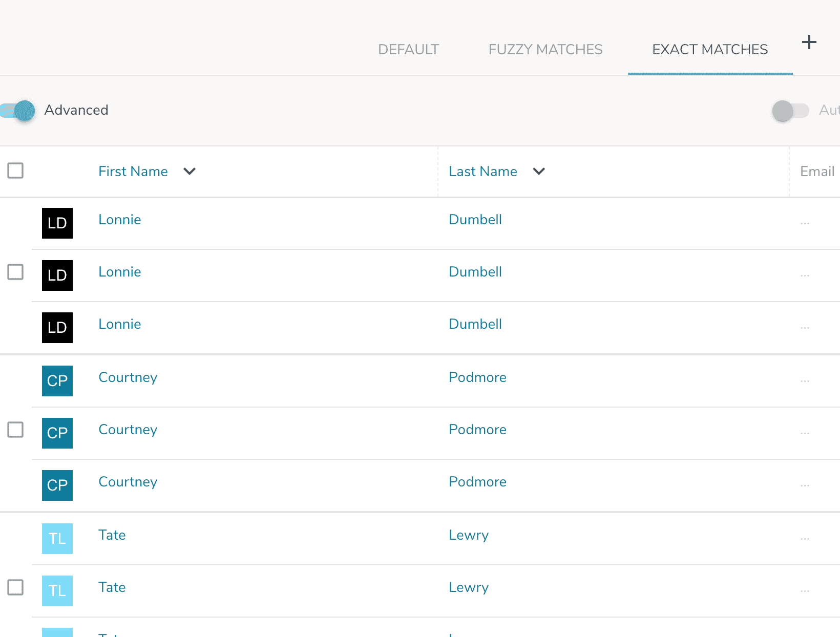
Task: Click CP avatar in third Courtney row
Action: 57,485
